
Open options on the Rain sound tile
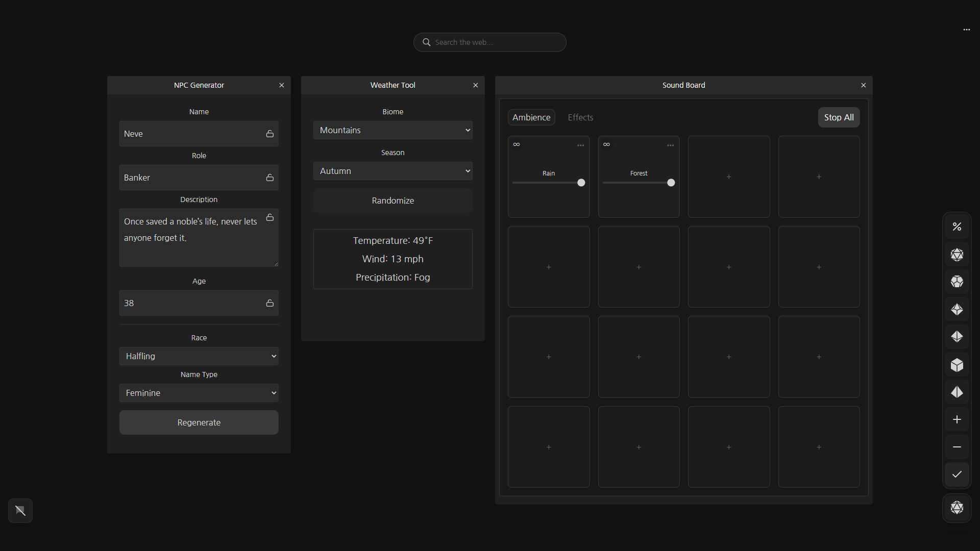[580, 145]
